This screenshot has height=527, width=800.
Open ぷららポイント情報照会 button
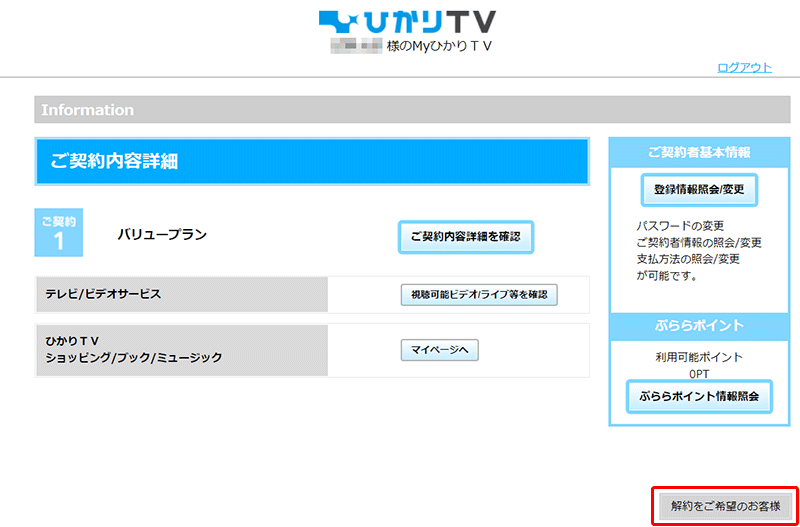point(699,396)
